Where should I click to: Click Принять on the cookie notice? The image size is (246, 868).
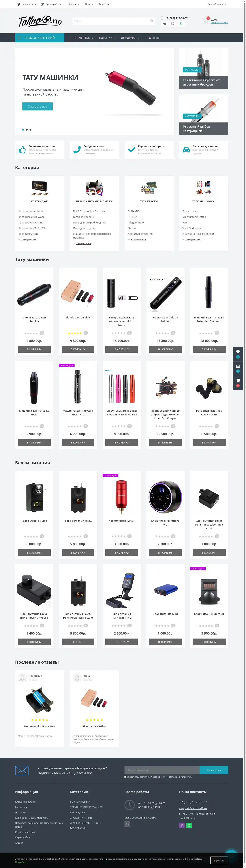click(219, 860)
